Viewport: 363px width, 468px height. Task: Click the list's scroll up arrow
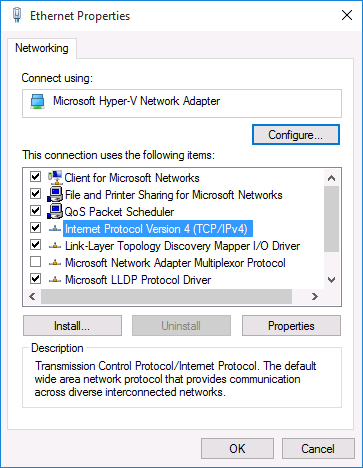pyautogui.click(x=331, y=178)
